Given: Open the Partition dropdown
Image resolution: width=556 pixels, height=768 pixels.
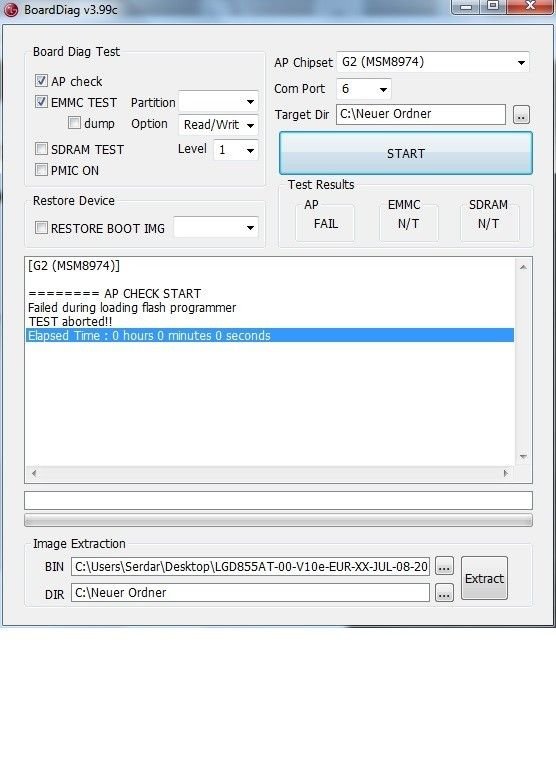Looking at the screenshot, I should click(218, 102).
